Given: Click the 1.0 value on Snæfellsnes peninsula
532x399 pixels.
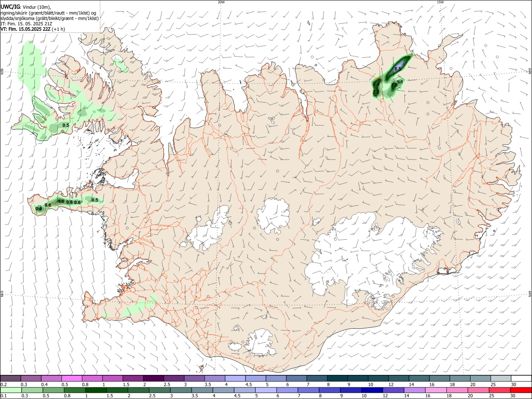Looking at the screenshot, I should tap(61, 201).
